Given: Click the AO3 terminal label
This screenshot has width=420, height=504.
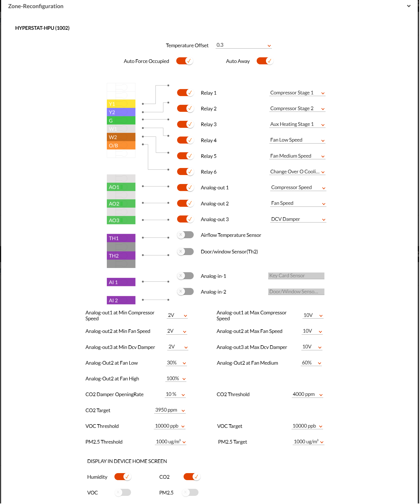Looking at the screenshot, I should tap(121, 220).
